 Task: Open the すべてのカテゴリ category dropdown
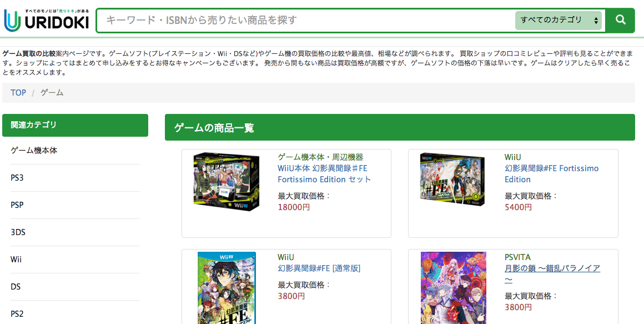(x=558, y=20)
